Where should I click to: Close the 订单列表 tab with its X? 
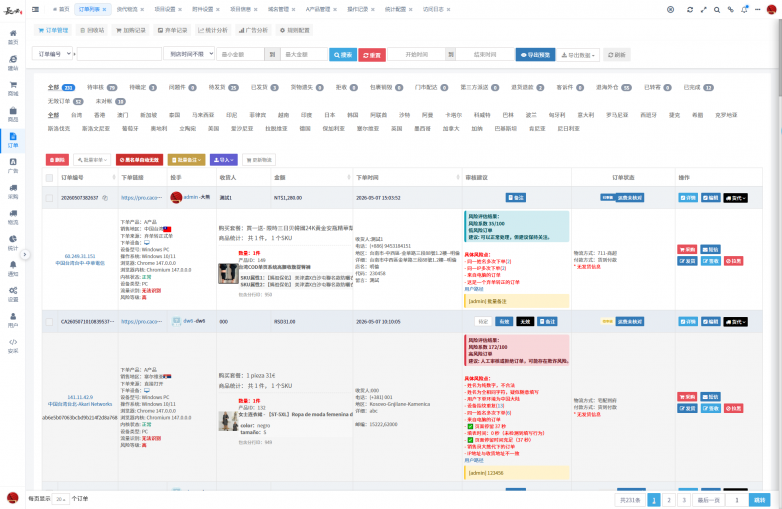tap(104, 9)
